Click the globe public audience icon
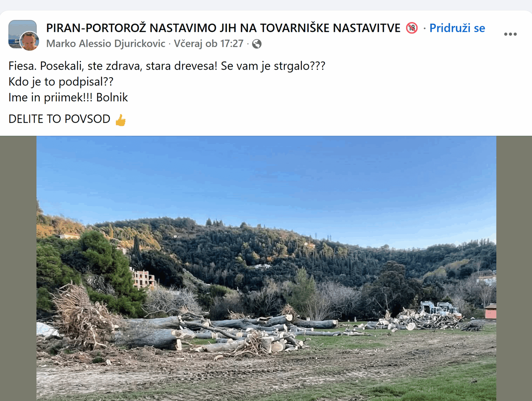Image resolution: width=532 pixels, height=401 pixels. (257, 44)
